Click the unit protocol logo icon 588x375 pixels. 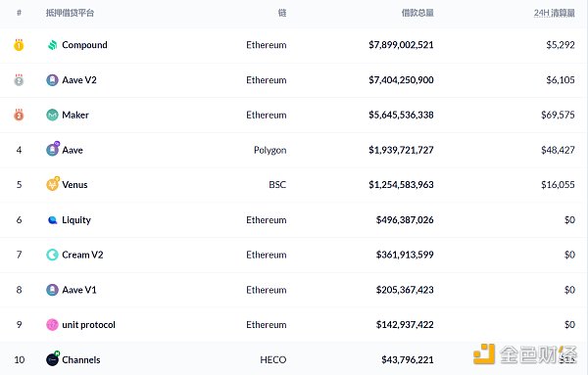pyautogui.click(x=52, y=324)
